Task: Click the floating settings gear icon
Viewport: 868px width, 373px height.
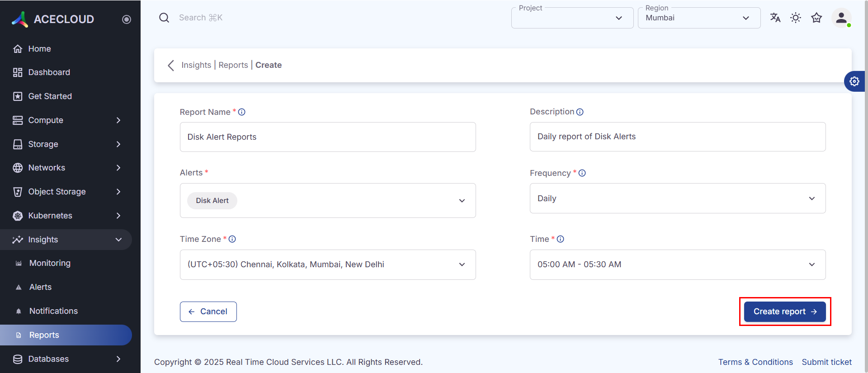Action: (854, 81)
